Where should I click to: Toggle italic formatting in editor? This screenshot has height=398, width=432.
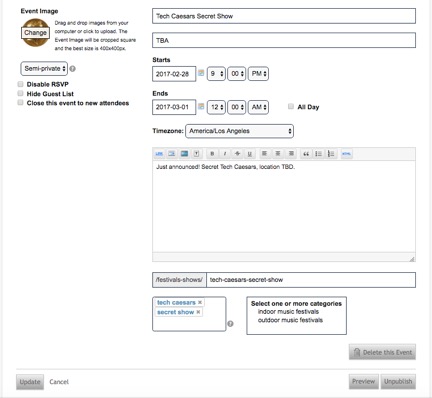[x=225, y=154]
